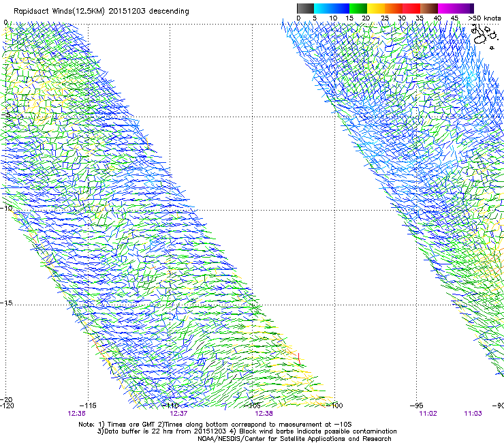The width and height of the screenshot is (504, 443).
Task: Click the red wind barb in left swath
Action: coord(299,358)
